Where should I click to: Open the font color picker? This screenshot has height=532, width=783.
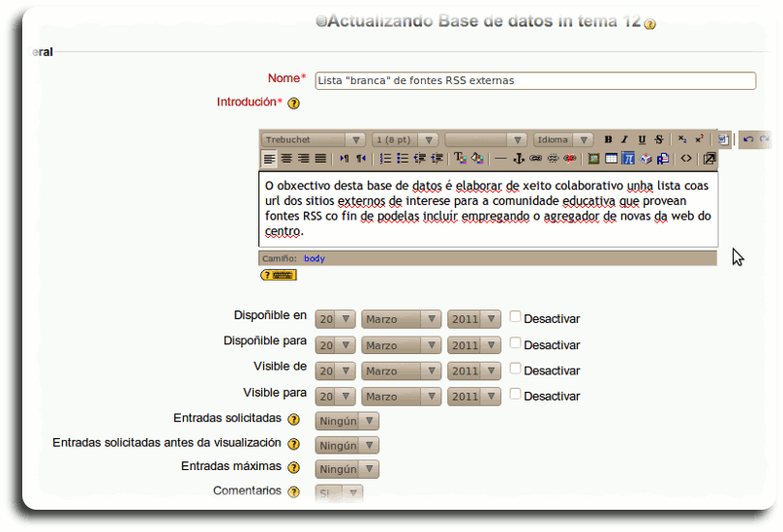(460, 159)
